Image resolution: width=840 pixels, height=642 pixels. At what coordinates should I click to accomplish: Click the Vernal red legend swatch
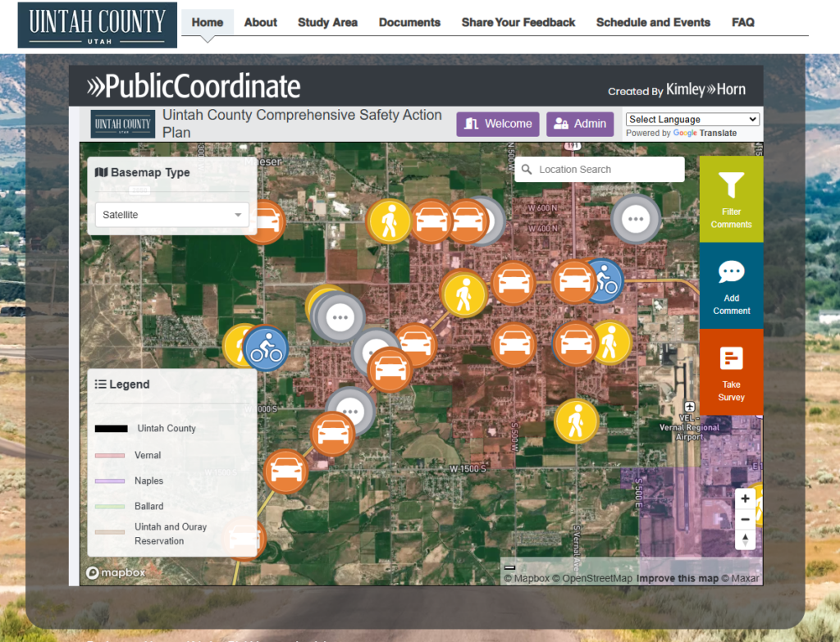point(110,455)
